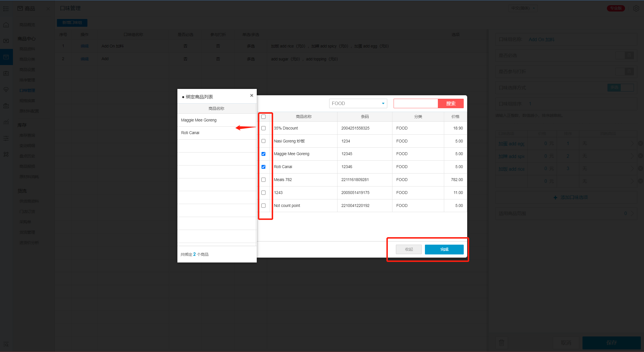Screen dimensions: 644x352
Task: Click the yen cashier icon in sidebar
Action: pyautogui.click(x=6, y=41)
